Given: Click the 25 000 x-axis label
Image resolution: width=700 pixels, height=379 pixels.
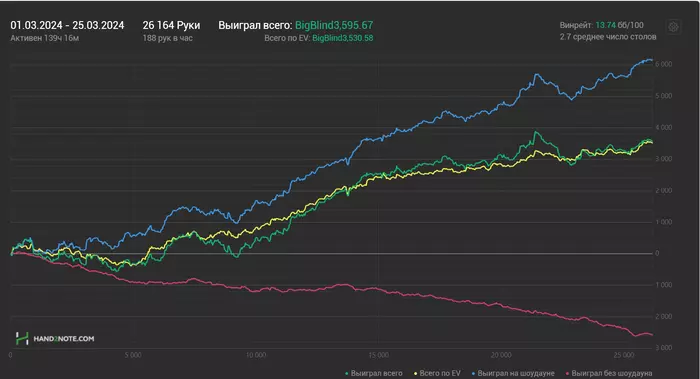Looking at the screenshot, I should pyautogui.click(x=624, y=355).
